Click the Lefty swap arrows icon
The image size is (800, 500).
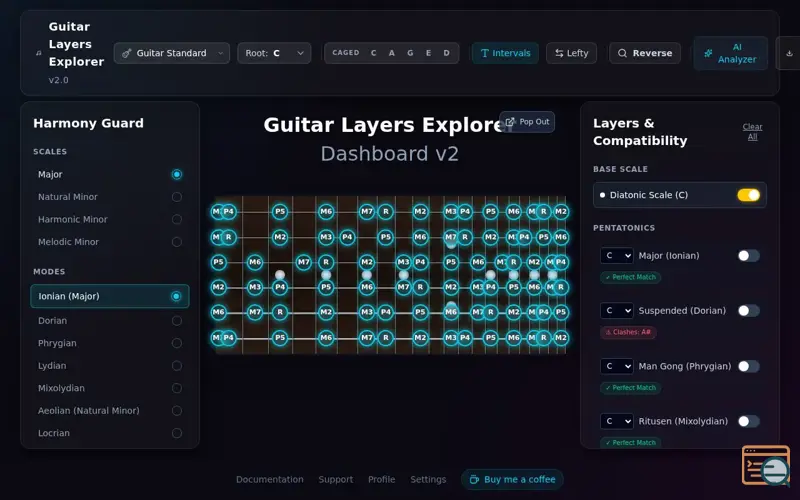(559, 53)
